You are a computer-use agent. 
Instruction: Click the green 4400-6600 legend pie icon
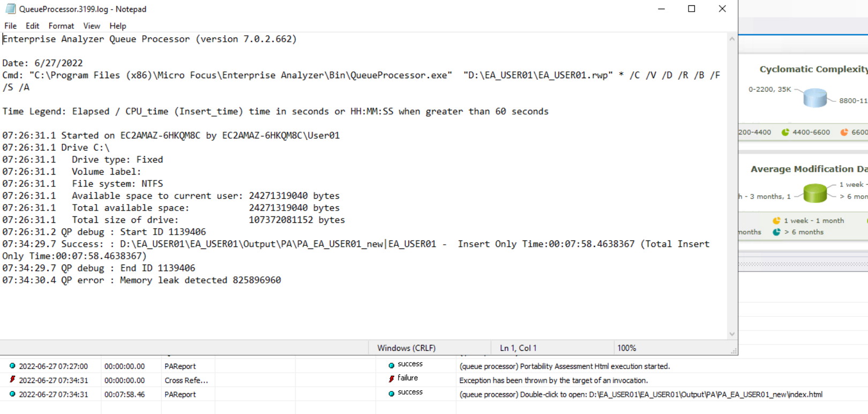coord(785,132)
